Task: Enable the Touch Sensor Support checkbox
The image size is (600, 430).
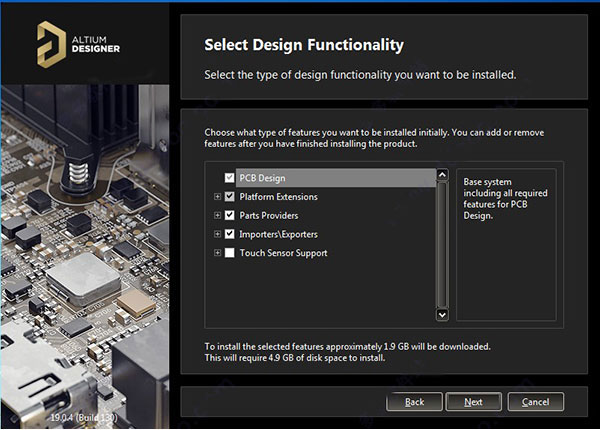Action: (x=230, y=253)
